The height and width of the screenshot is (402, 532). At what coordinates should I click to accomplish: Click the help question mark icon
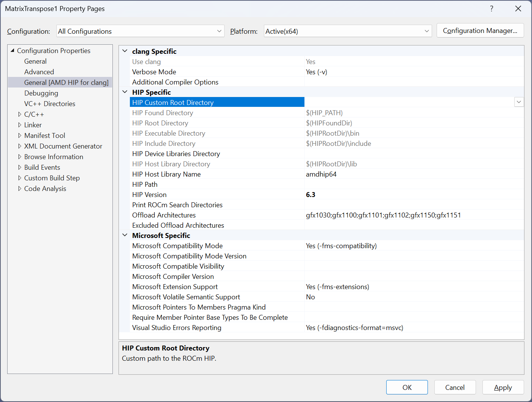click(x=491, y=9)
